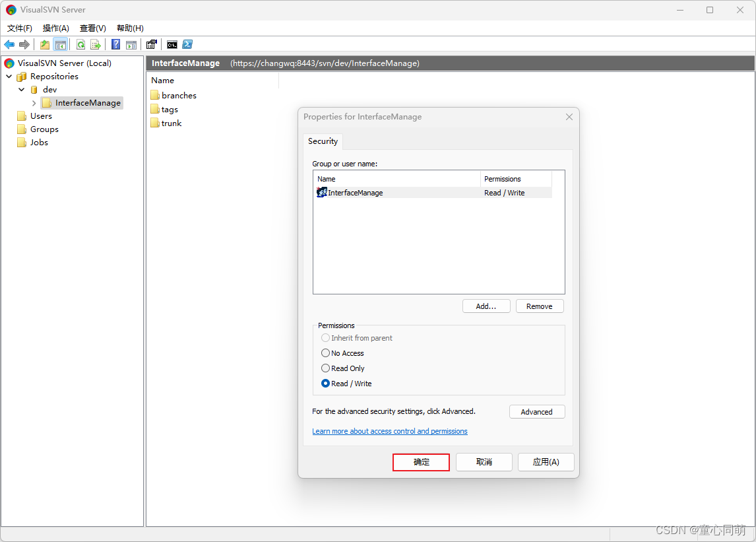The image size is (756, 542).
Task: Cancel with the 取消 button
Action: 484,462
